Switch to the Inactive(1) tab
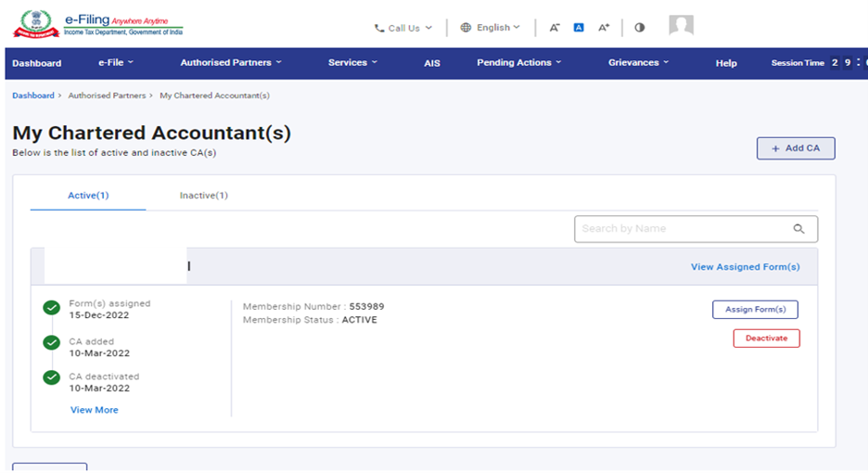 [203, 196]
